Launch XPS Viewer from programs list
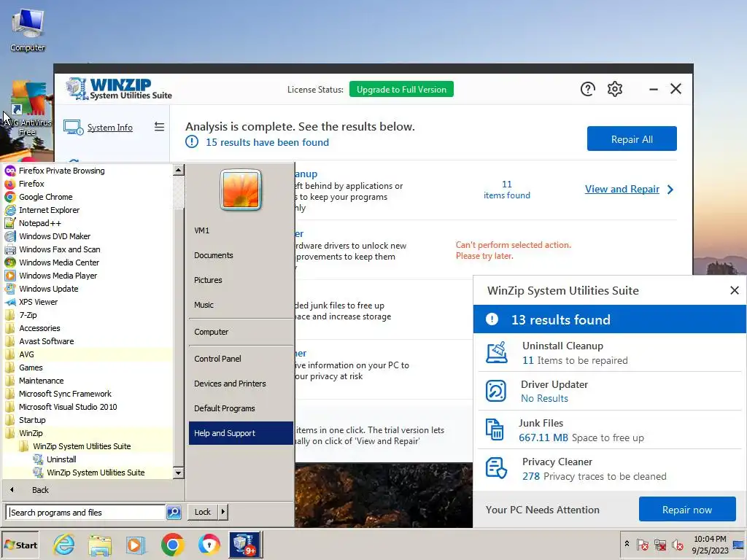Screen dimensions: 747x560 38,302
